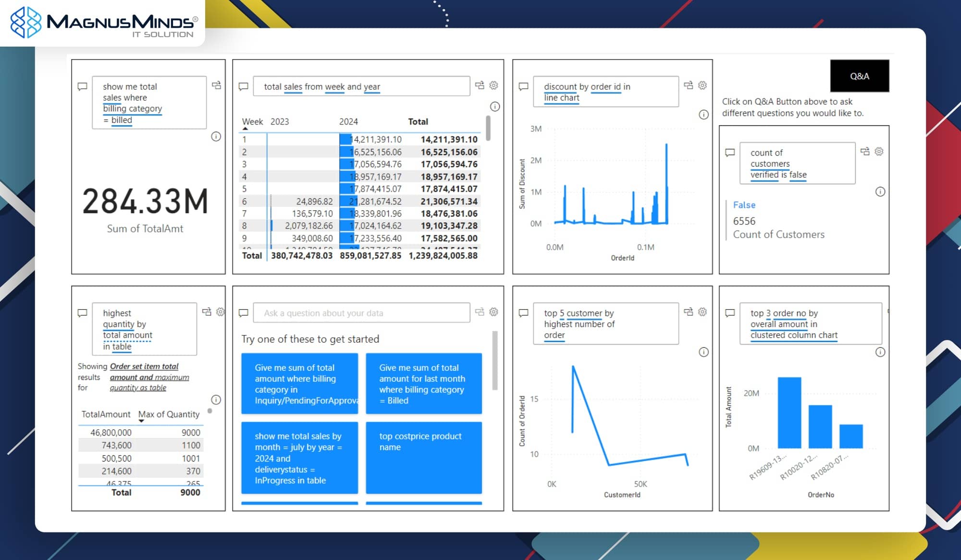Click cell 46,800,000 in TotalAmount table
961x560 pixels.
[111, 433]
